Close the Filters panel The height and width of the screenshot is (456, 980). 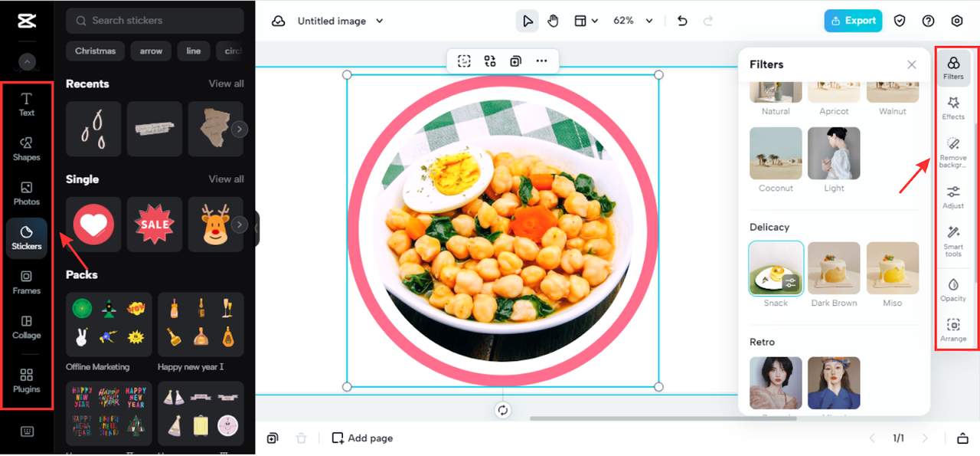911,64
